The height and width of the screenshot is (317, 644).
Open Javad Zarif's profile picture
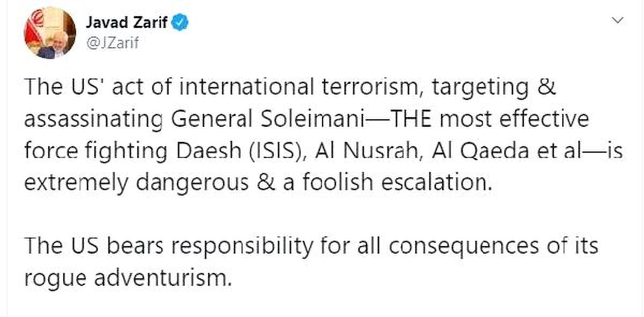point(49,34)
